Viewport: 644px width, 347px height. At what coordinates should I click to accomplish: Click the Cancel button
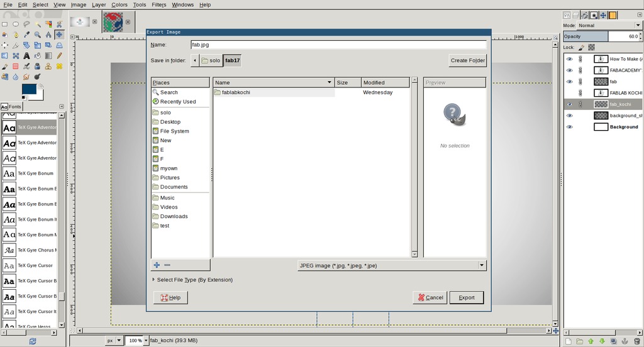pos(430,298)
